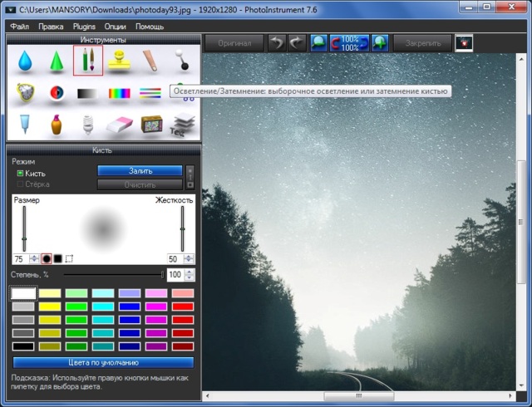Click the redo arrow in toolbar

297,42
